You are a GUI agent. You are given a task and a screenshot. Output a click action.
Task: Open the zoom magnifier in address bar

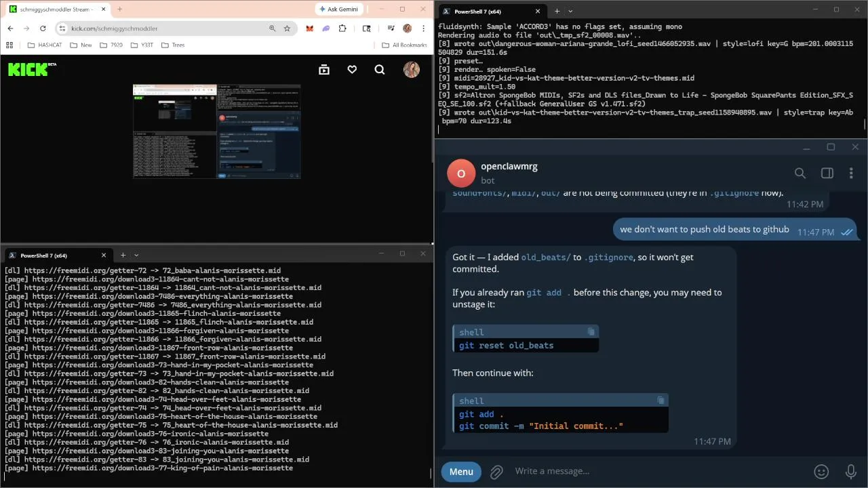click(273, 28)
